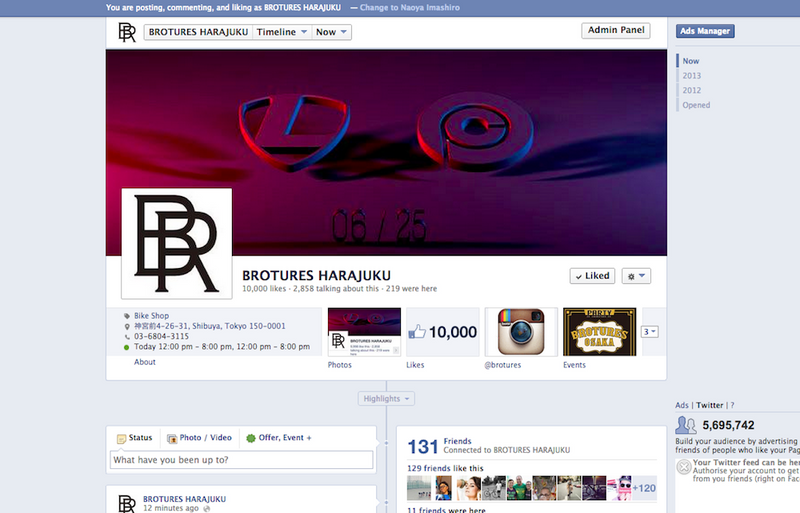
Task: Jump to 2013 in the timeline navigator
Action: pos(692,76)
